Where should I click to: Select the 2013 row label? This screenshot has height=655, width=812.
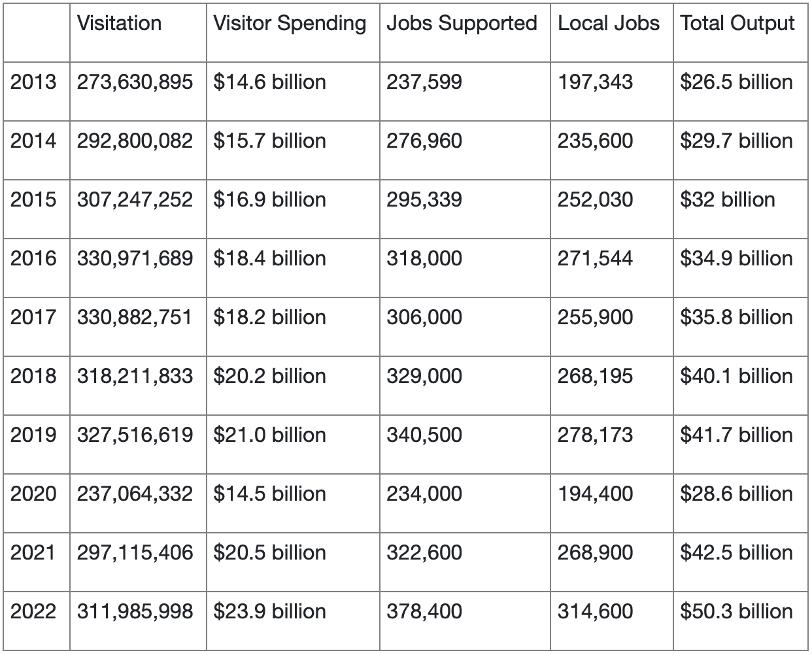(x=33, y=82)
